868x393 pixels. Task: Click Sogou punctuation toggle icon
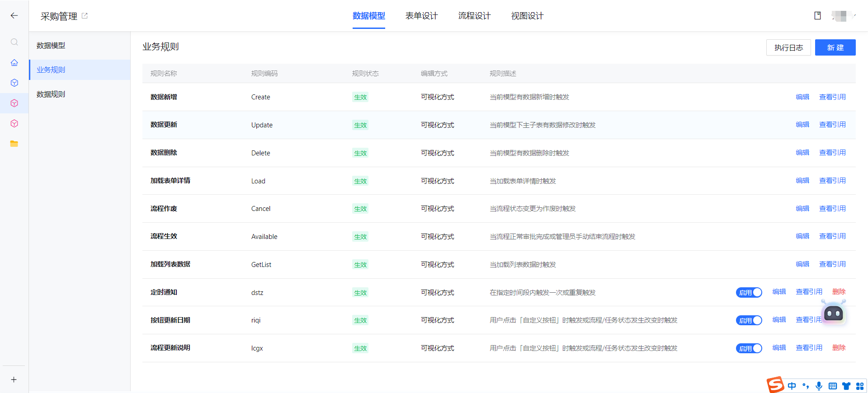(x=806, y=386)
